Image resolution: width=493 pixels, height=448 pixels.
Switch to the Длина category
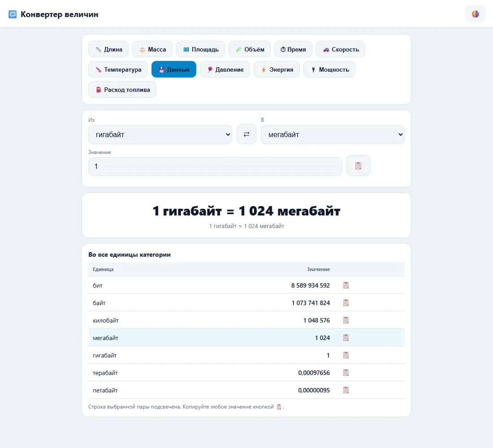point(108,49)
